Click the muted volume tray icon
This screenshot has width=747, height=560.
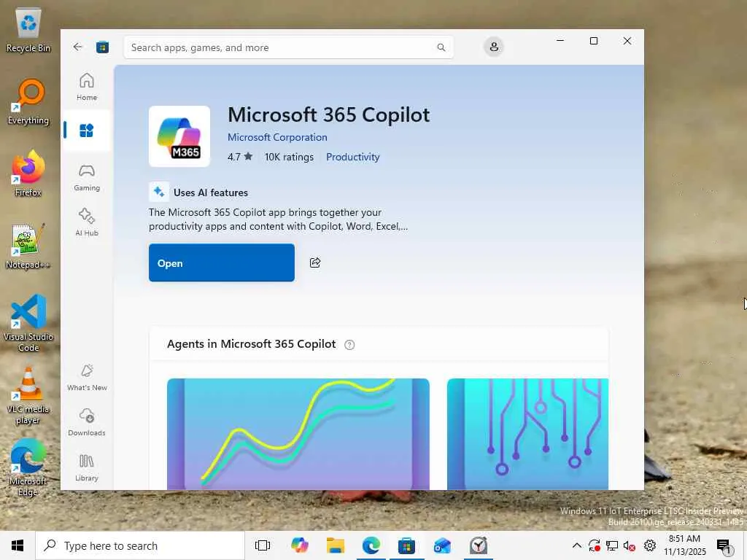(x=630, y=545)
